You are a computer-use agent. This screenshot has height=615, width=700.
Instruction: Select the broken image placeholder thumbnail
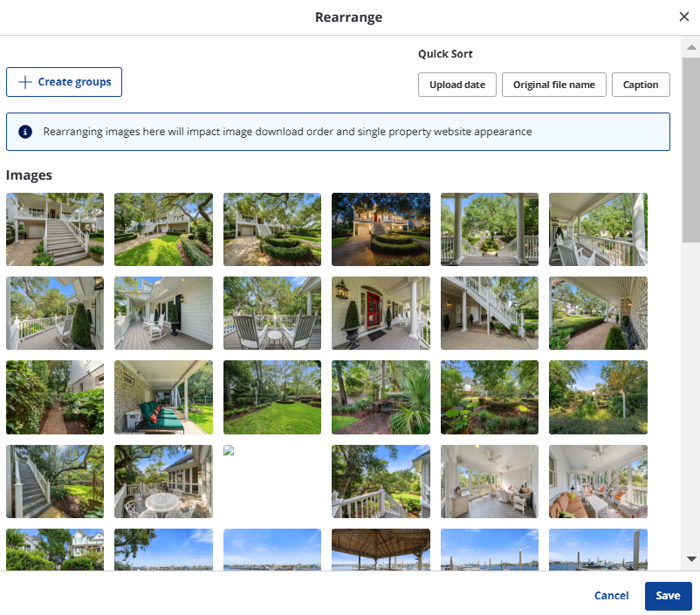(271, 482)
